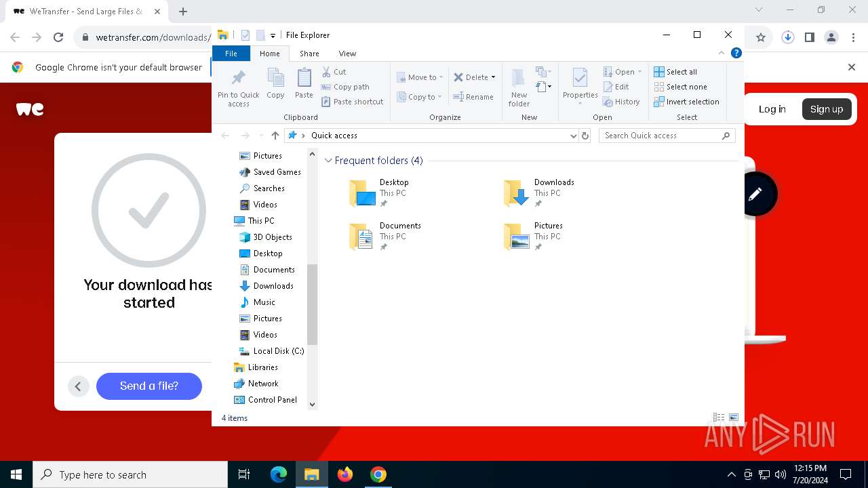Click the Paste ribbon icon
The image size is (868, 488).
pos(304,84)
